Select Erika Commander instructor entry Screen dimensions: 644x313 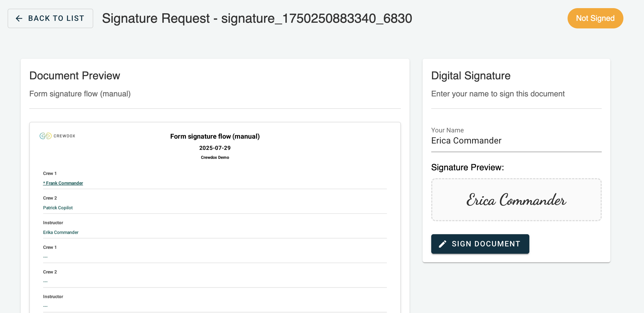pos(61,233)
